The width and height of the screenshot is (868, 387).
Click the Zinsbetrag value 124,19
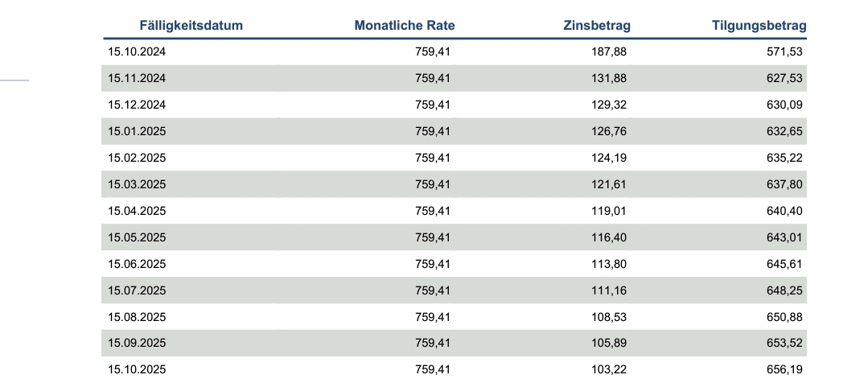[609, 158]
